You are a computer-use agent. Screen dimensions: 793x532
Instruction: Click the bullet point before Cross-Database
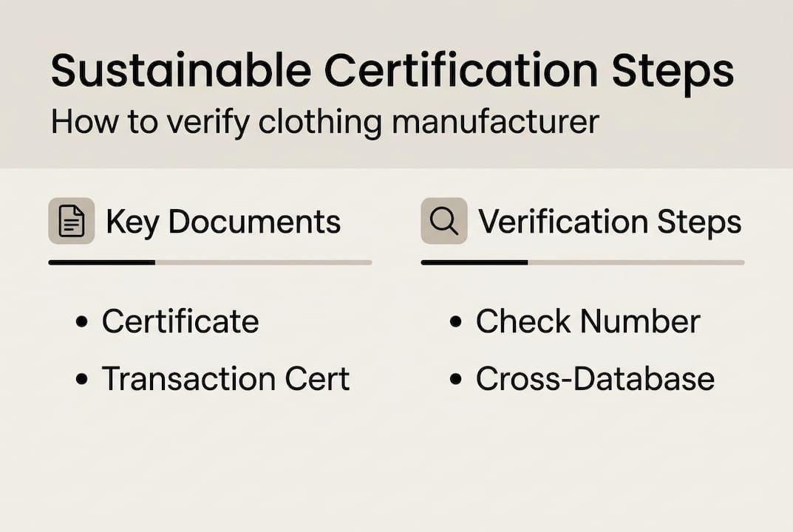[457, 380]
